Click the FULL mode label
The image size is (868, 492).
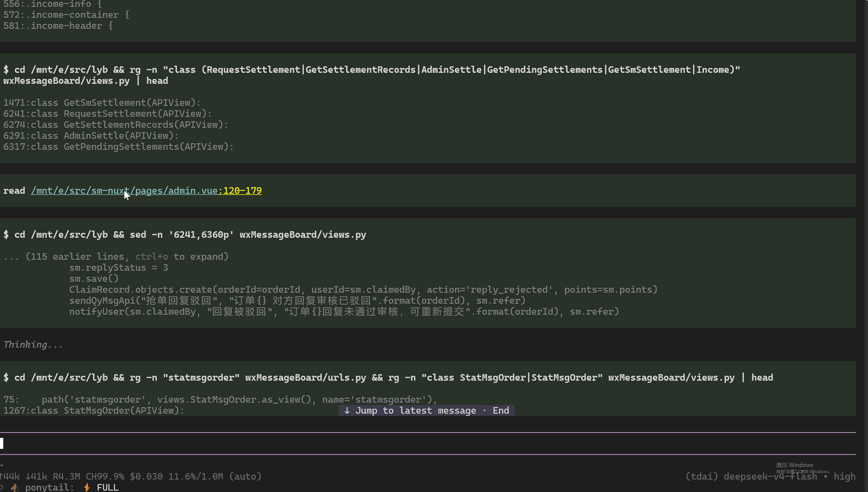pyautogui.click(x=108, y=487)
